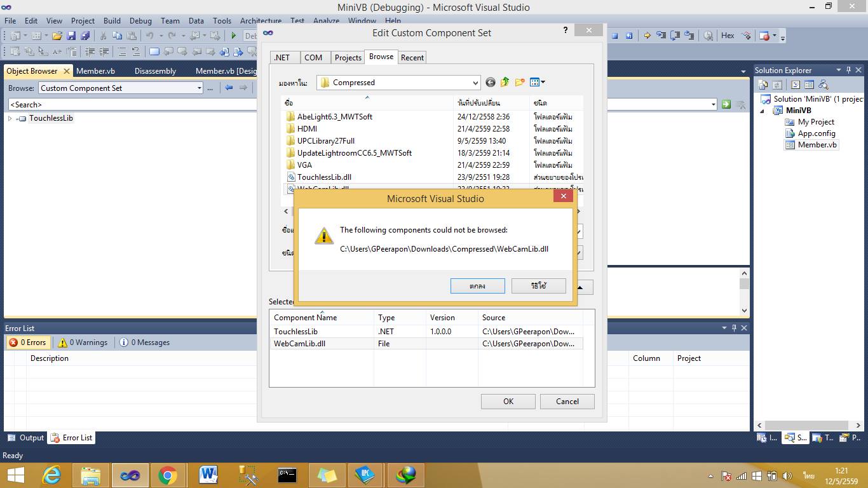Click the Open File toolbar icon
The height and width of the screenshot is (488, 868).
pos(57,36)
